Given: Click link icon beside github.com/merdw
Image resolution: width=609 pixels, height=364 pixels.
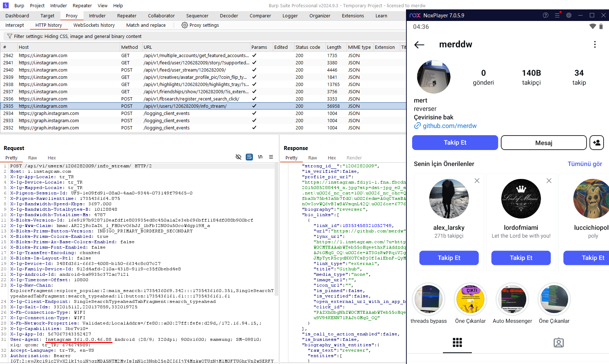Looking at the screenshot, I should 418,126.
